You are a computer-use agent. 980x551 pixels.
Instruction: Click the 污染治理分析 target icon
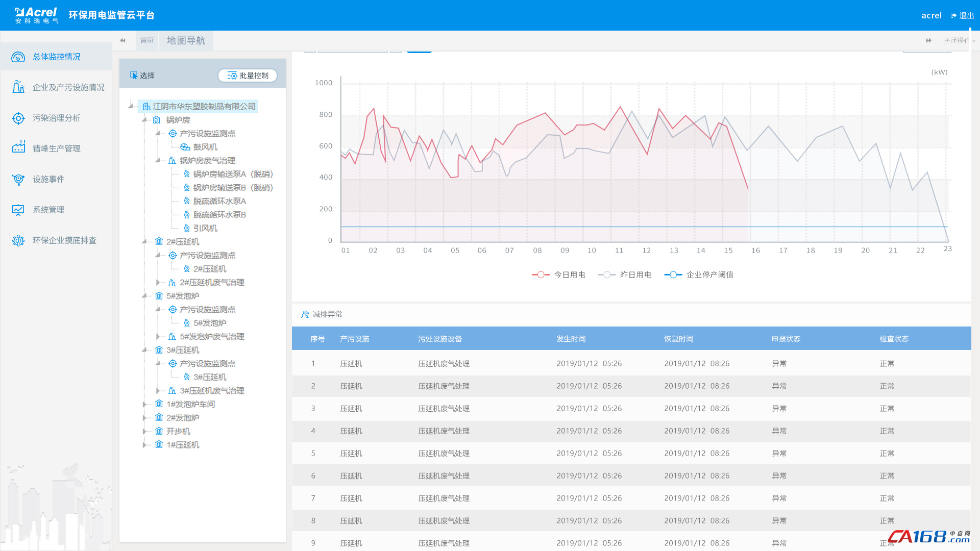point(18,118)
